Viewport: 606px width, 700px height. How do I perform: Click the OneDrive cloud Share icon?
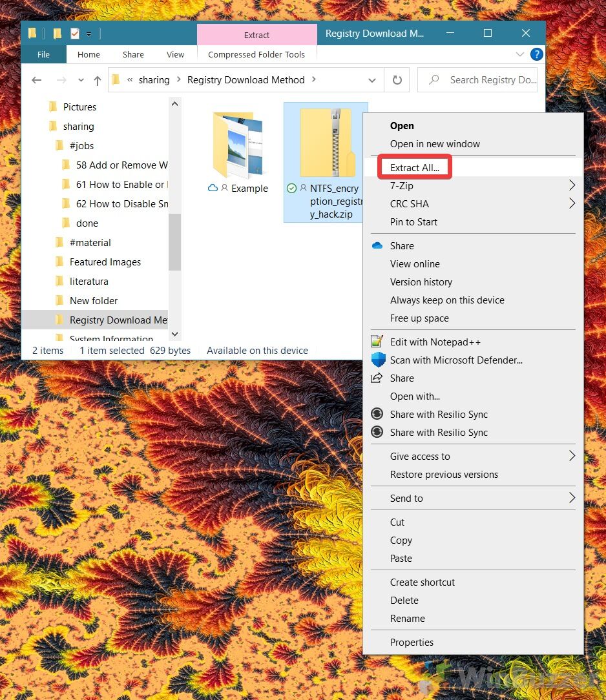click(377, 245)
